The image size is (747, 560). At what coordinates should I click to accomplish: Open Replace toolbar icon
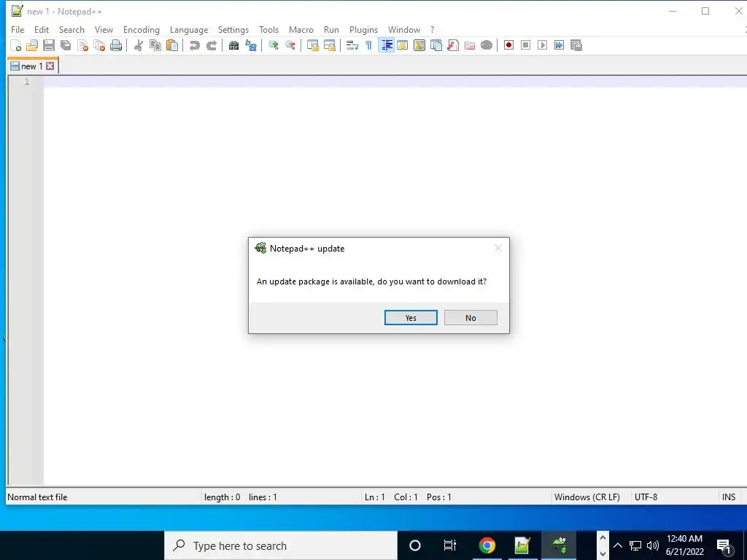[x=251, y=45]
